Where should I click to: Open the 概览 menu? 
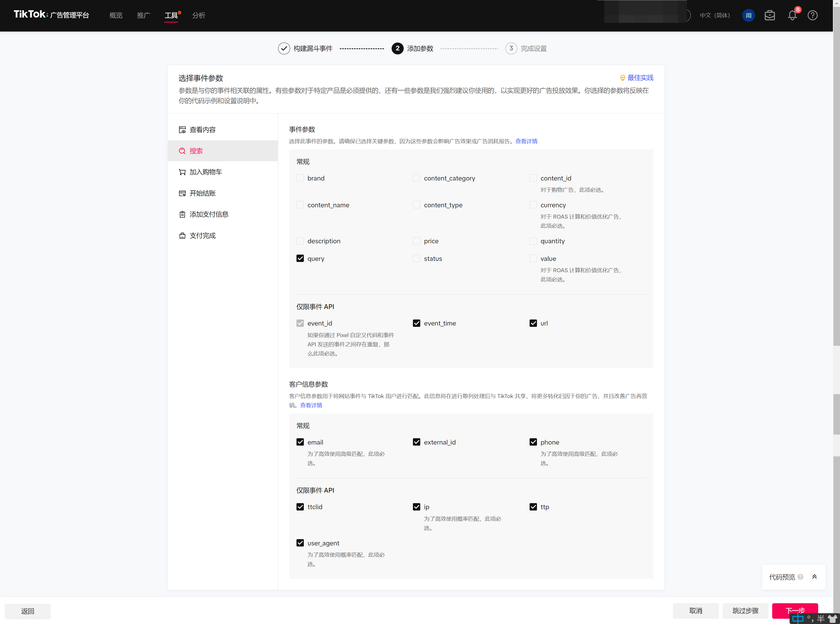tap(116, 16)
